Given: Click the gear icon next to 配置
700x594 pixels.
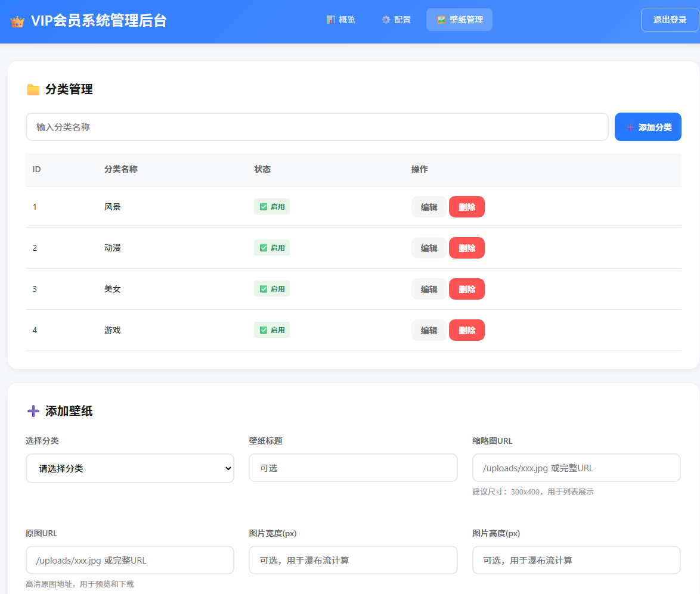Looking at the screenshot, I should click(x=385, y=19).
